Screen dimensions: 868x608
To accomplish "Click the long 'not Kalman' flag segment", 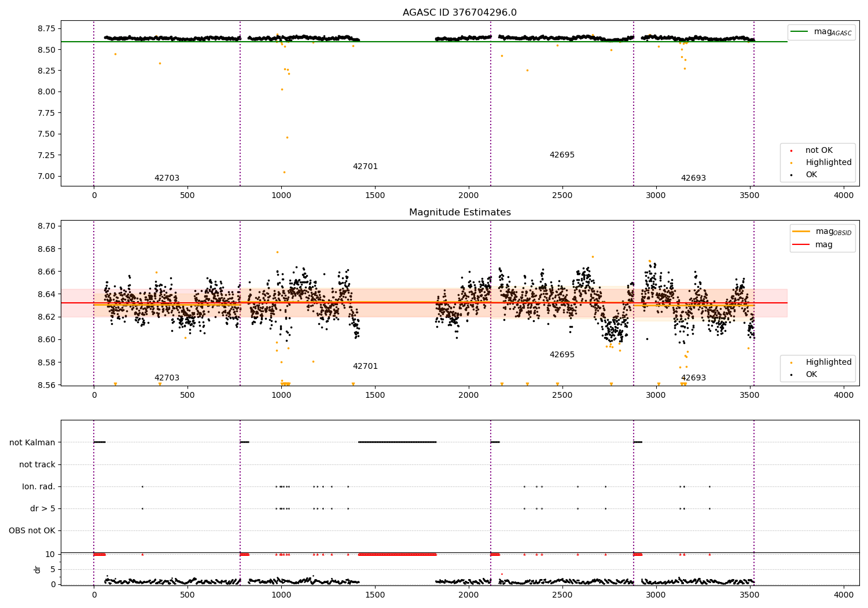I will [397, 442].
